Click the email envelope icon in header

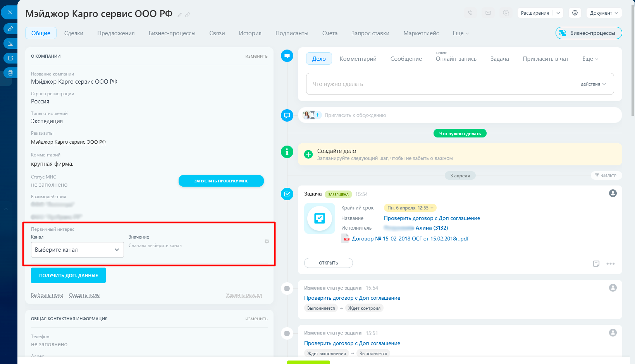coord(488,13)
